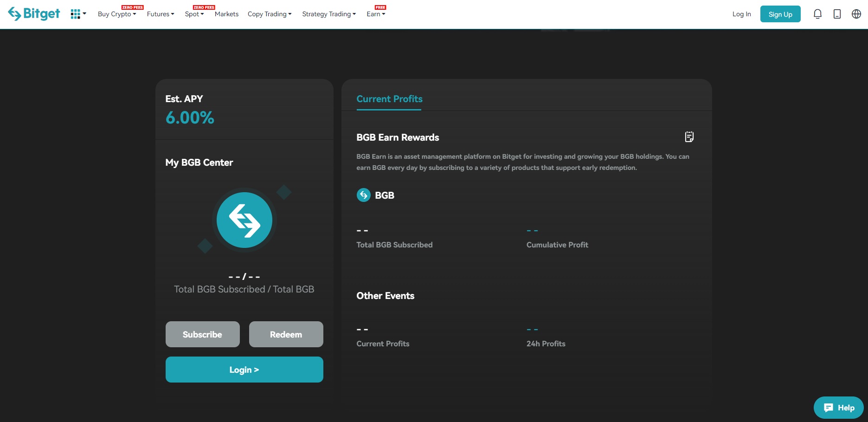Open the apps grid menu icon
The width and height of the screenshot is (868, 422).
point(76,14)
